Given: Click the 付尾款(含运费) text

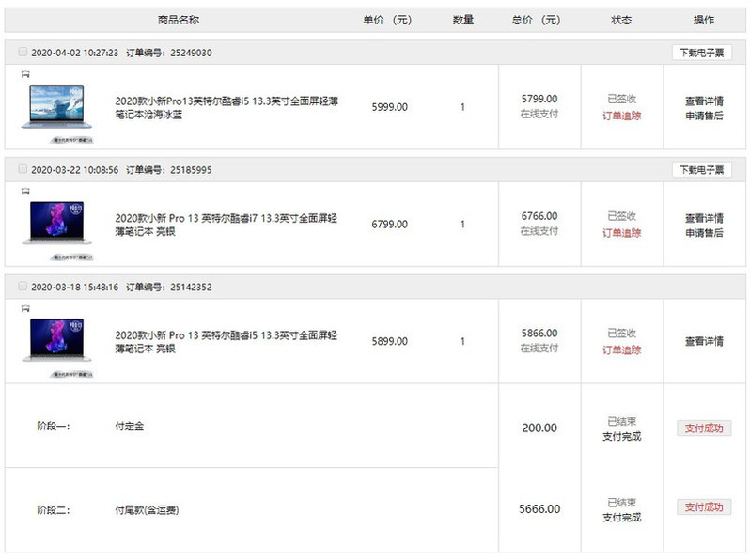Looking at the screenshot, I should point(147,510).
